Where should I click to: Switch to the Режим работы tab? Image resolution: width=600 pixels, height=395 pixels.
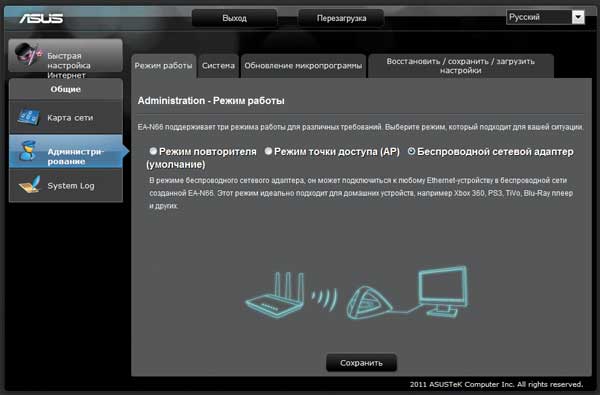click(163, 66)
